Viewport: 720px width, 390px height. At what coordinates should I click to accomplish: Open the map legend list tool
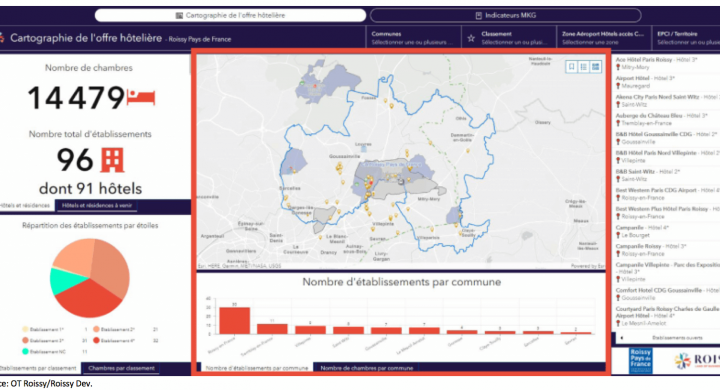[584, 67]
